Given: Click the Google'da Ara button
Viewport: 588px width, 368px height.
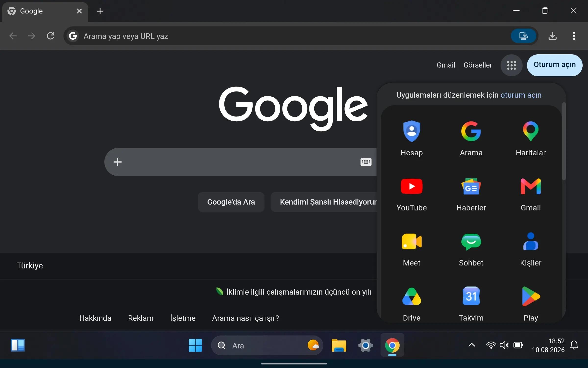Looking at the screenshot, I should click(231, 202).
